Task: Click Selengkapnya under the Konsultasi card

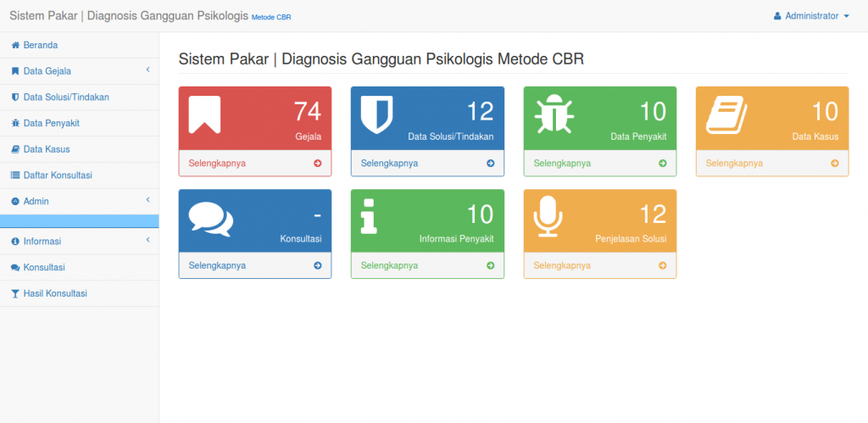Action: [x=217, y=266]
